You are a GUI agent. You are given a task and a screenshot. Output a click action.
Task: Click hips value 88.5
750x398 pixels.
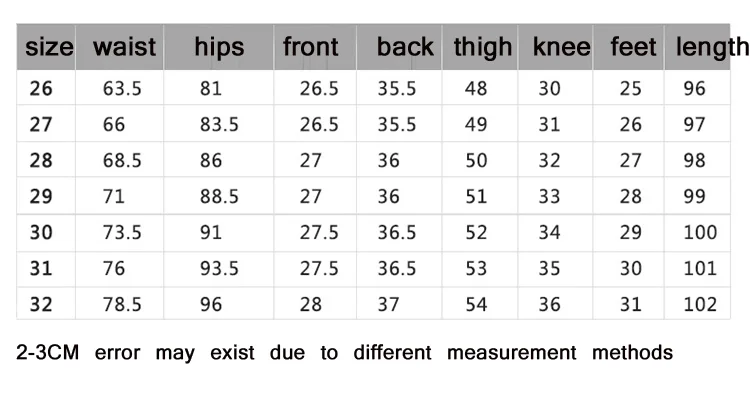pyautogui.click(x=219, y=197)
